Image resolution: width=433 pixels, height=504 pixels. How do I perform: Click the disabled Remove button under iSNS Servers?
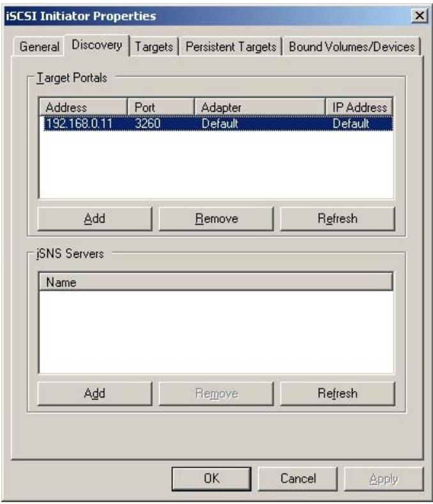pos(216,394)
